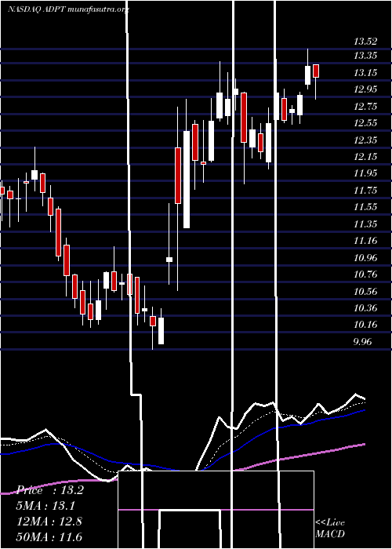
Task: Click the 9.96 price axis label
Action: [x=362, y=341]
